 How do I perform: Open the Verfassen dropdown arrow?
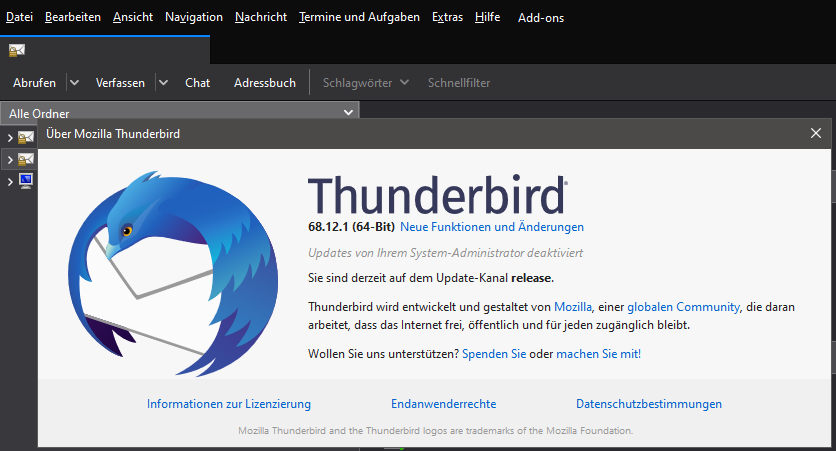(163, 83)
